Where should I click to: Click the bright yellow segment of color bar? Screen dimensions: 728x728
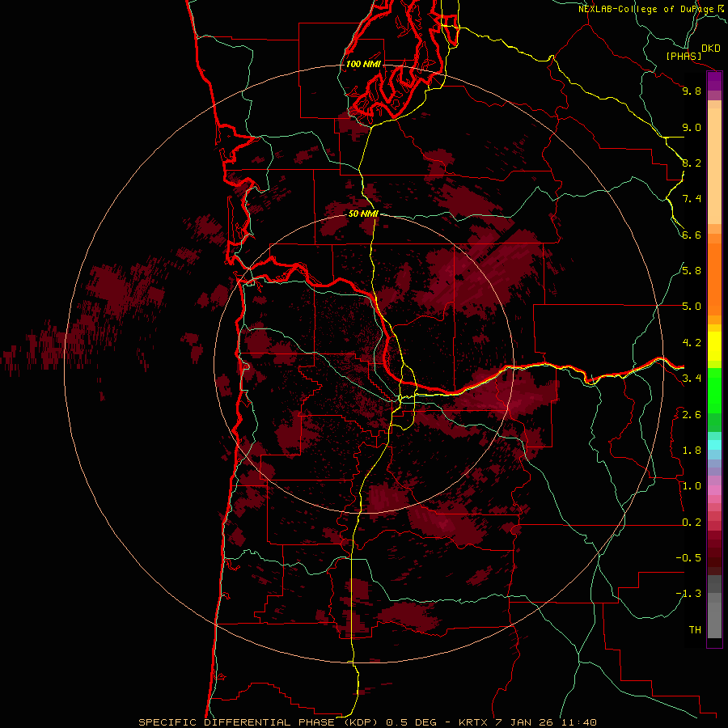pos(714,346)
